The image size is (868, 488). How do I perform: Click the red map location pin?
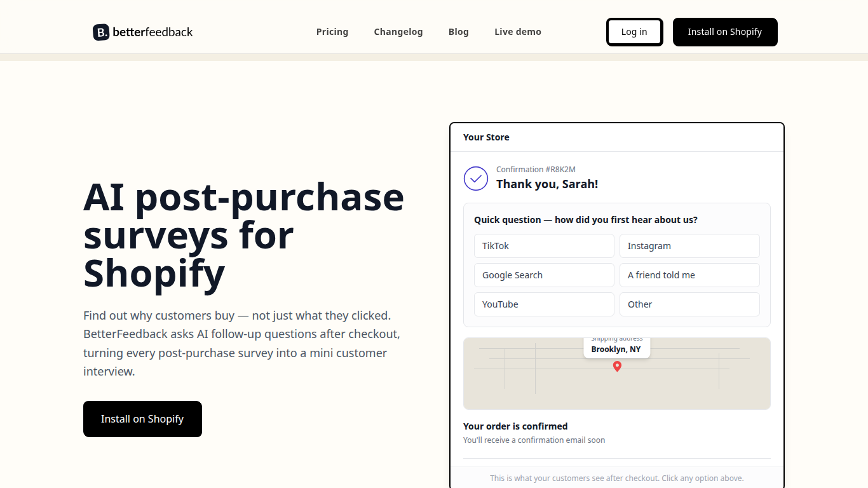[617, 367]
